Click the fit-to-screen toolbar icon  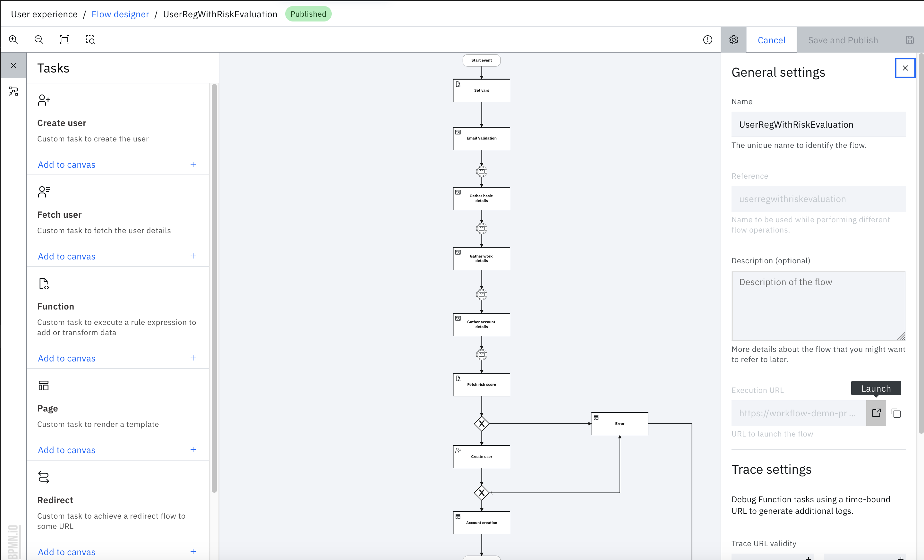[64, 40]
